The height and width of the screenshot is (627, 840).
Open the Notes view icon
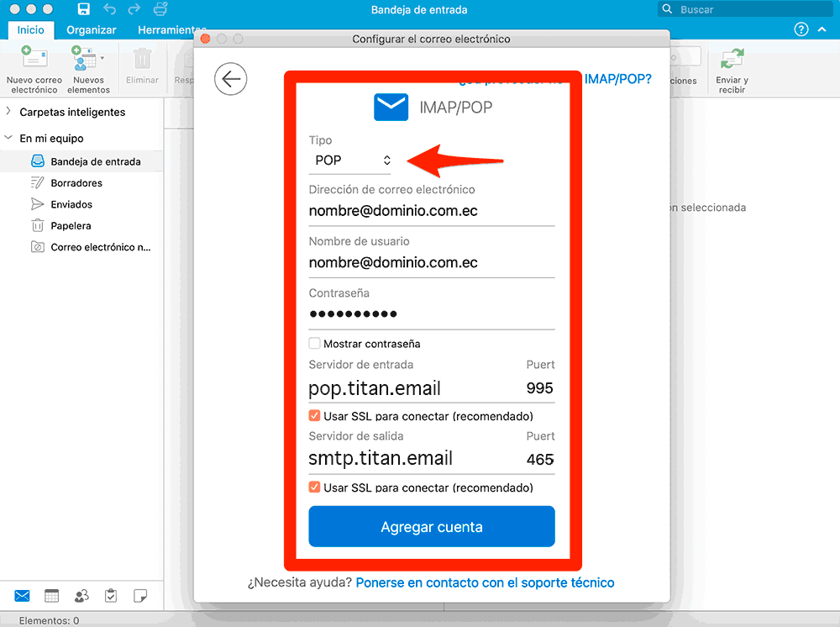[140, 595]
